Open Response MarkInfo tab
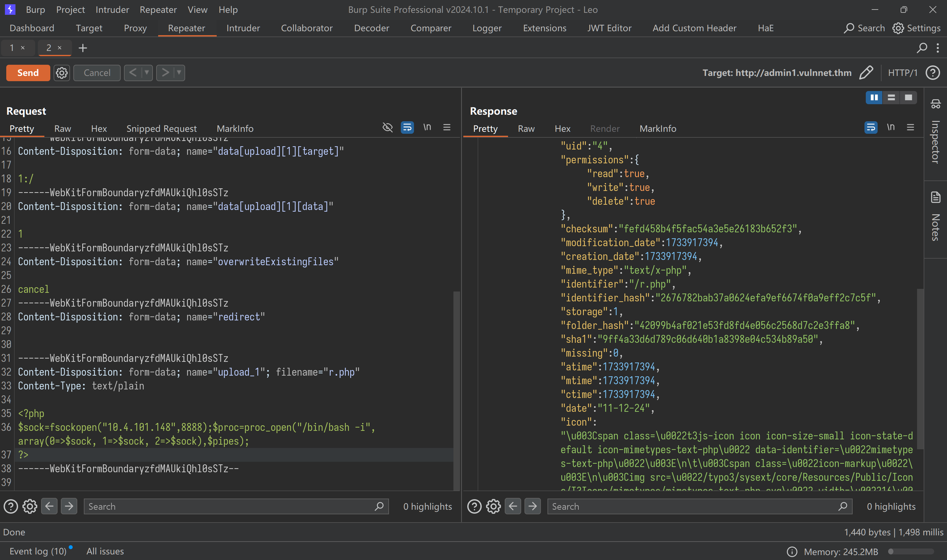The width and height of the screenshot is (947, 560). 658,129
